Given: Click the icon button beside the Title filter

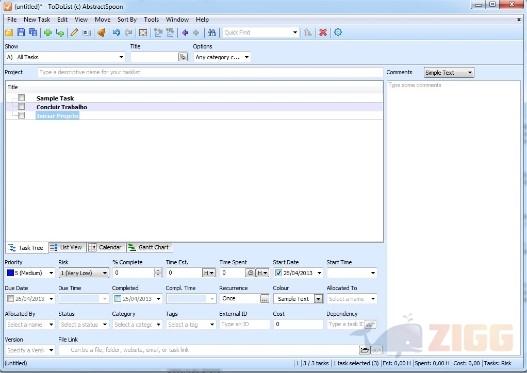Looking at the screenshot, I should (x=183, y=57).
